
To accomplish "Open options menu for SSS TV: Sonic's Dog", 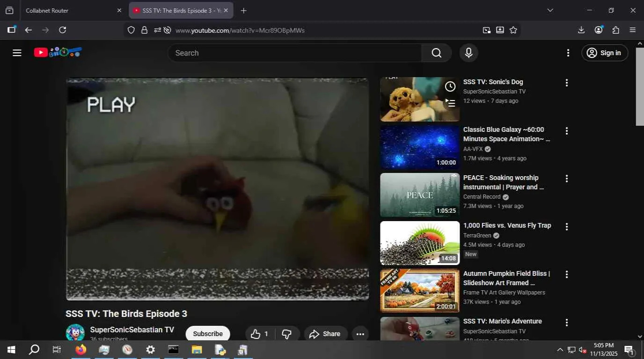I will pos(566,83).
